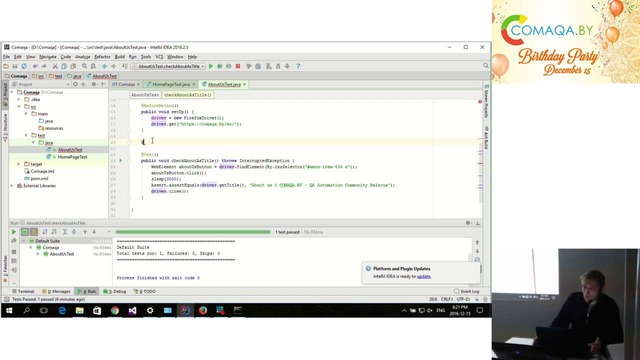
Task: Toggle the Ant Build side panel
Action: click(x=486, y=137)
